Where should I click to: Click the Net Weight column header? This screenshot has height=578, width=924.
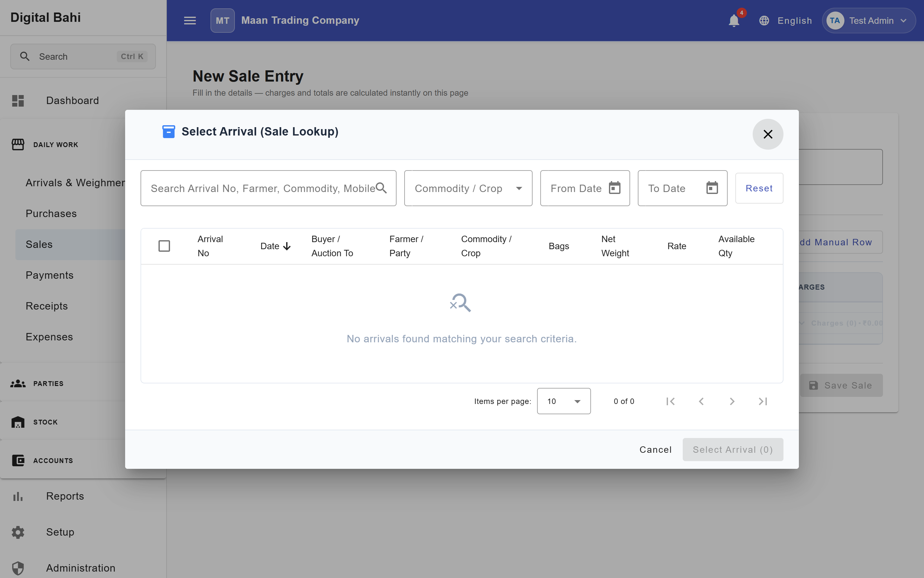(x=615, y=246)
